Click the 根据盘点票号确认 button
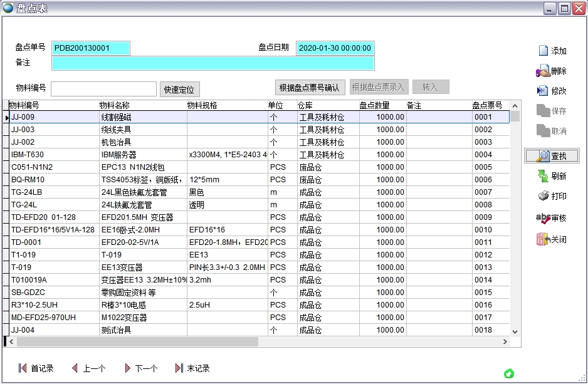This screenshot has width=588, height=384. [310, 87]
